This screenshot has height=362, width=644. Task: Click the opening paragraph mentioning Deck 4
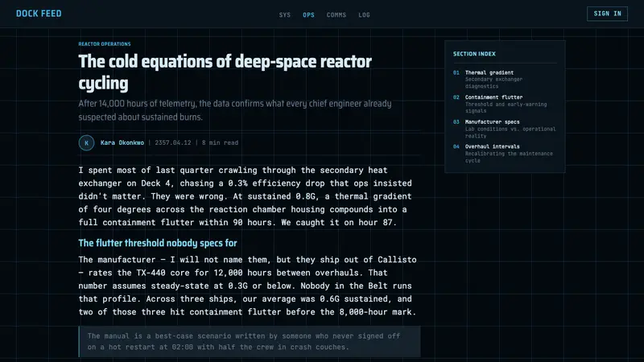coord(246,196)
